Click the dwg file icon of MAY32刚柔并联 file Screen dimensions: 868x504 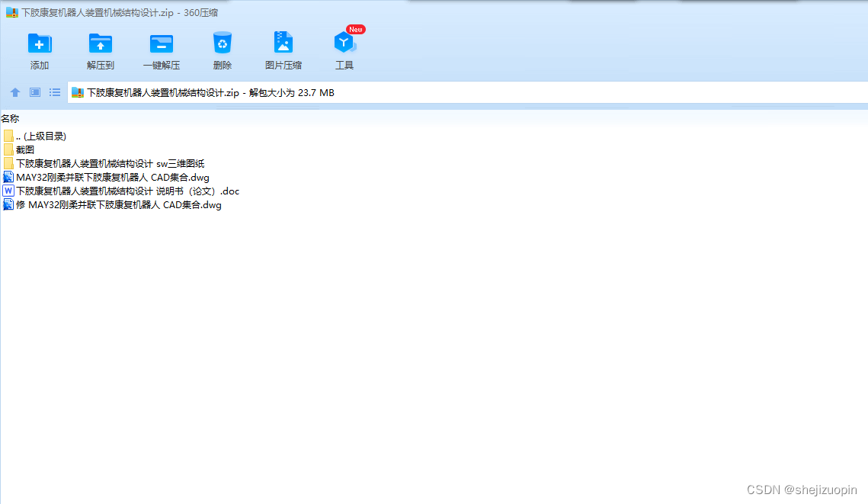8,177
